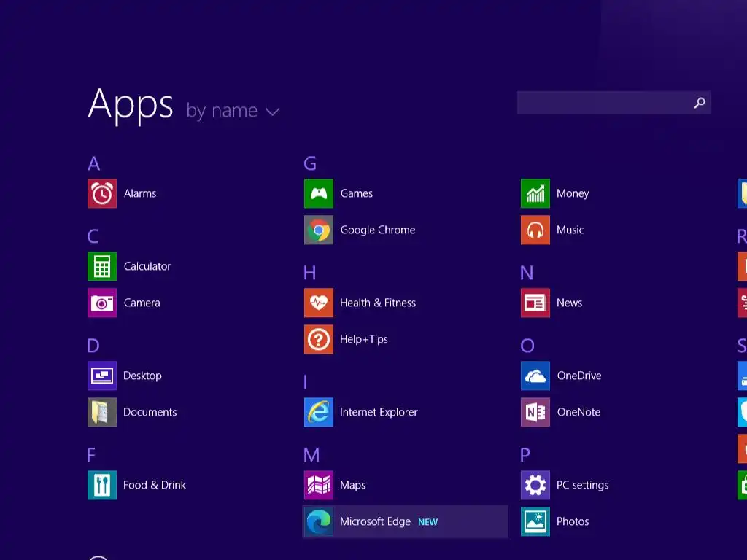
Task: Open the Desktop tile icon
Action: pos(102,376)
